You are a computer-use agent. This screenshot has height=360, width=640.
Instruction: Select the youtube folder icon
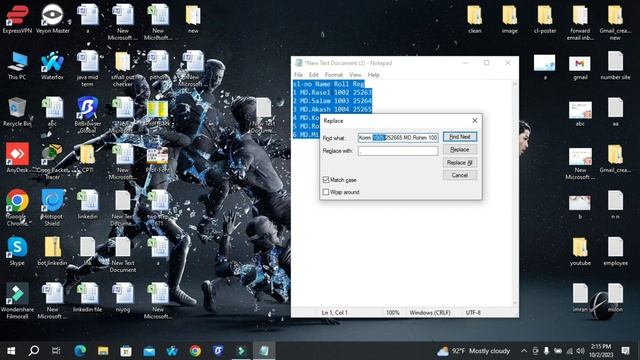click(580, 252)
